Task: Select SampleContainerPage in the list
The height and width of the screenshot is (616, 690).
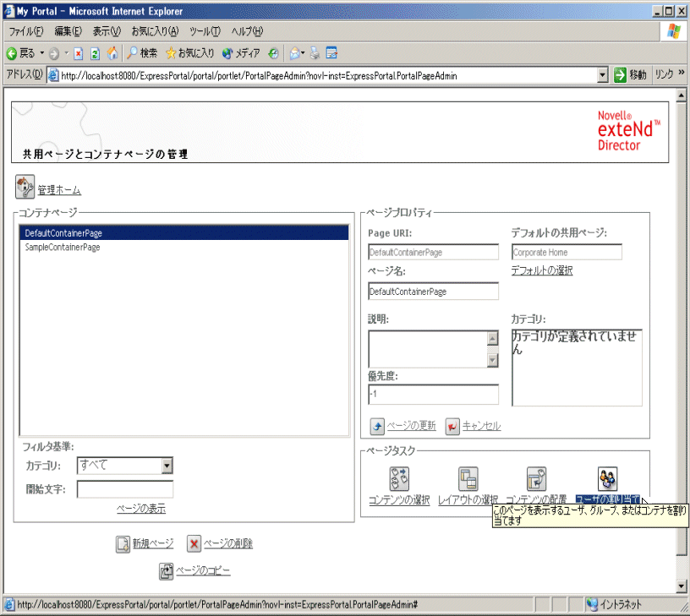Action: pos(184,247)
